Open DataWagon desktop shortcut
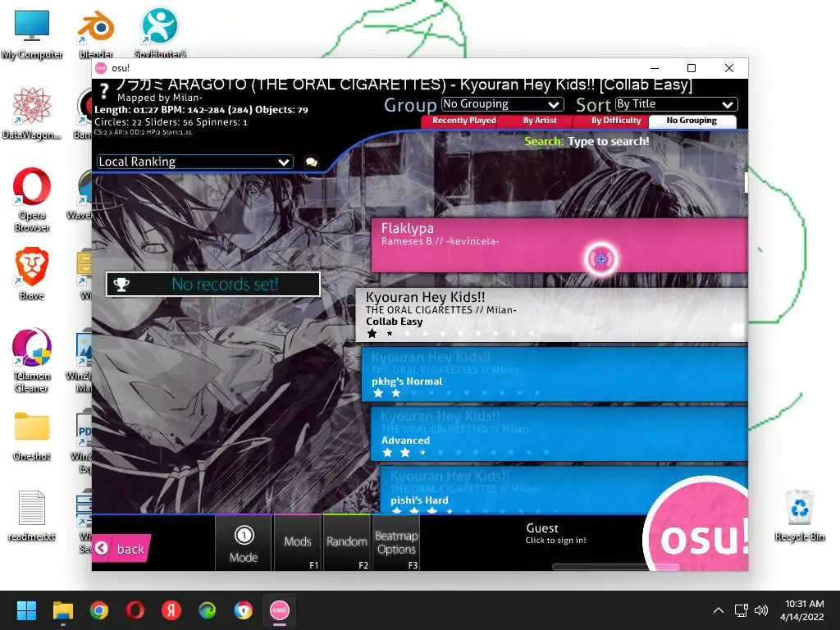Image resolution: width=840 pixels, height=630 pixels. (32, 113)
